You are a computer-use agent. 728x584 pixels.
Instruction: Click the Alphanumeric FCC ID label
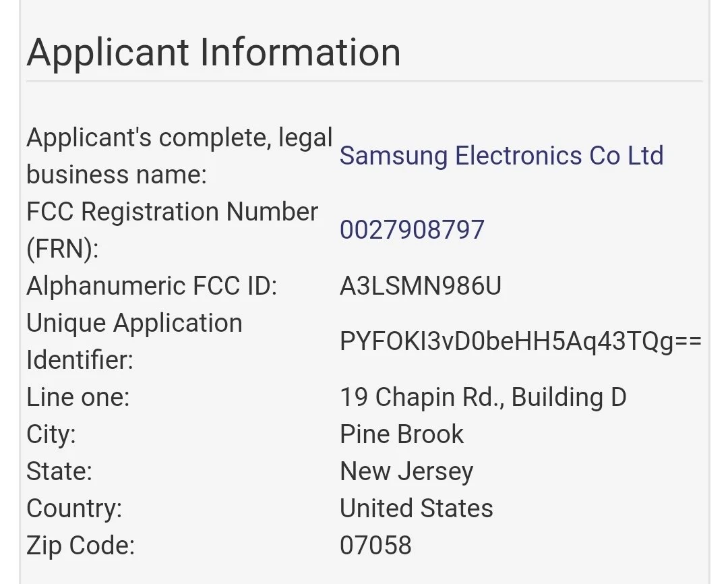point(152,287)
